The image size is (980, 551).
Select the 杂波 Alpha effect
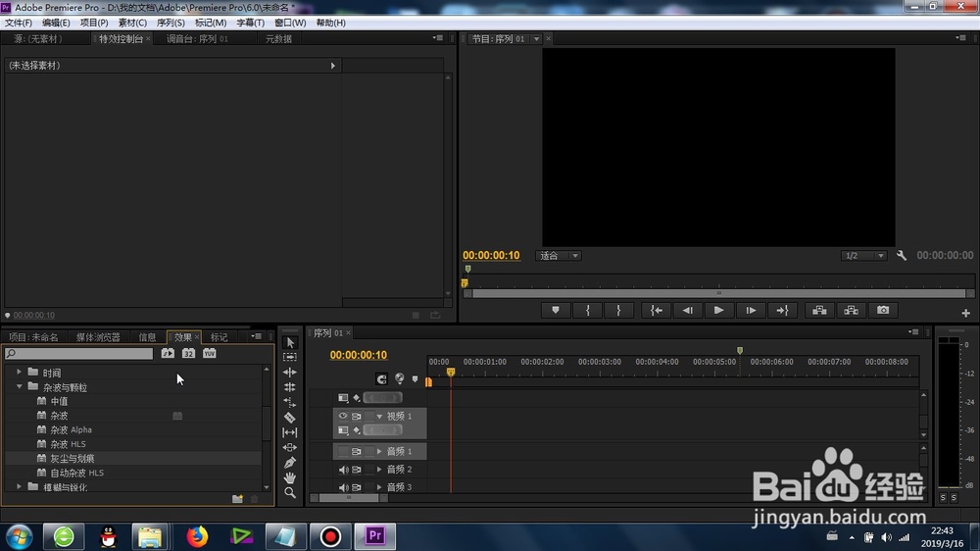click(x=72, y=429)
